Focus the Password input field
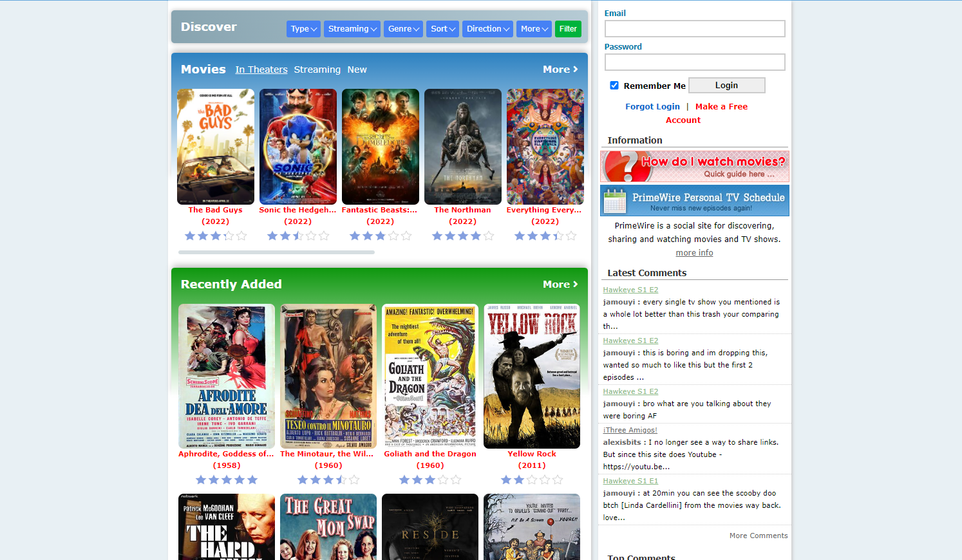 coord(695,62)
